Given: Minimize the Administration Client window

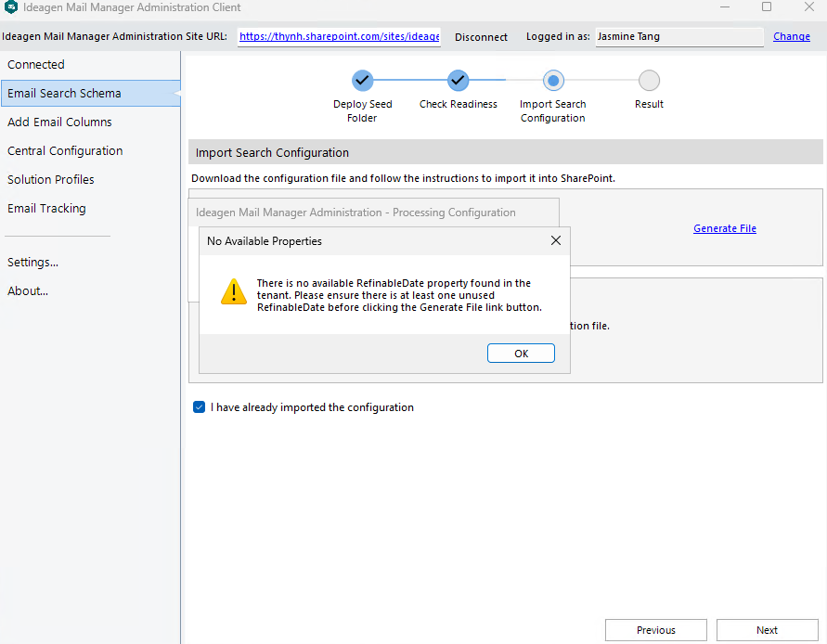Looking at the screenshot, I should [x=725, y=7].
